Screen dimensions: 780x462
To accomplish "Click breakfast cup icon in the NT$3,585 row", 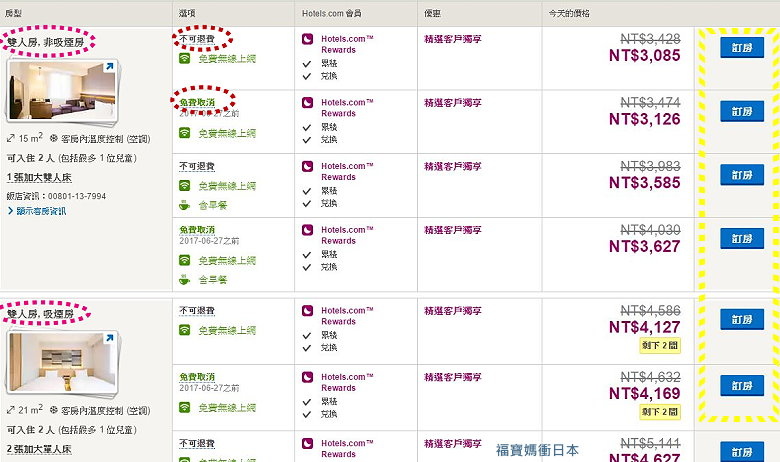I will (x=185, y=205).
